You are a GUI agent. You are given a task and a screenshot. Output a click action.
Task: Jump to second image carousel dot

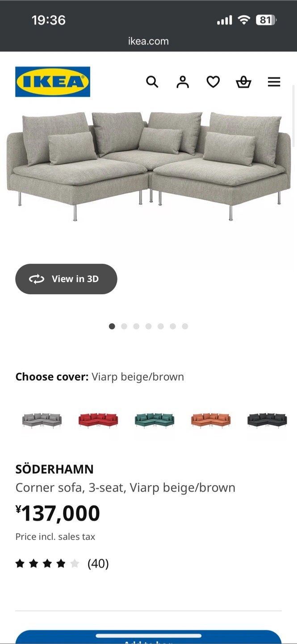(x=124, y=326)
